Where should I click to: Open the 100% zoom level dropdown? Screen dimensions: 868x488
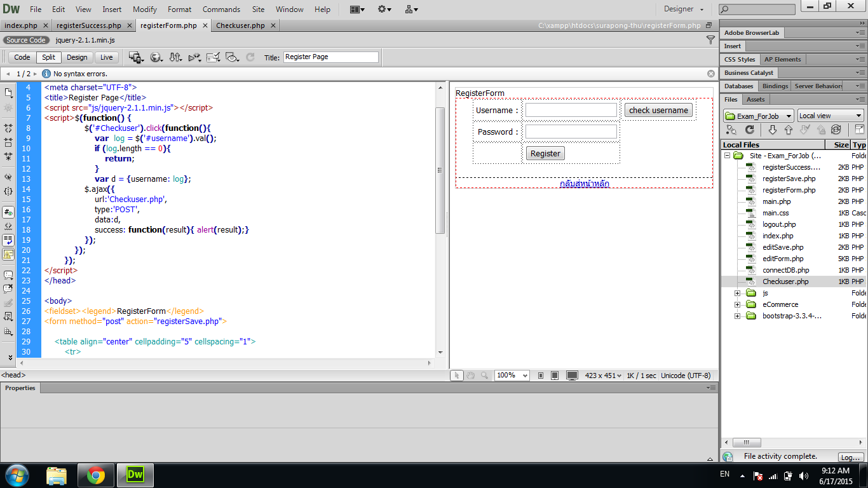point(512,376)
